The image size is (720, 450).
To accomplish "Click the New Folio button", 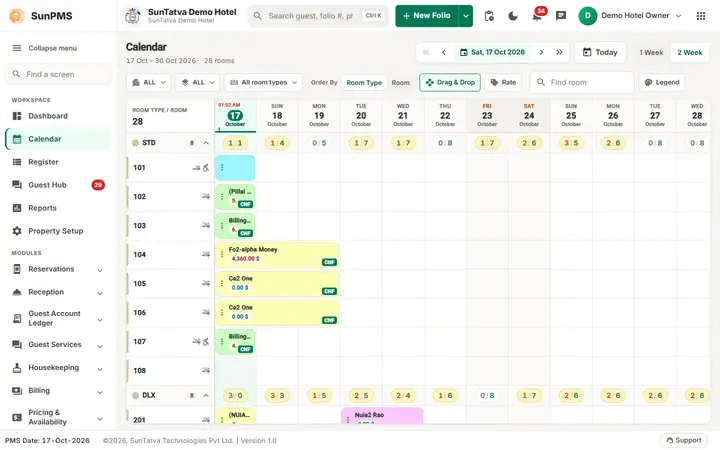I will pos(427,16).
